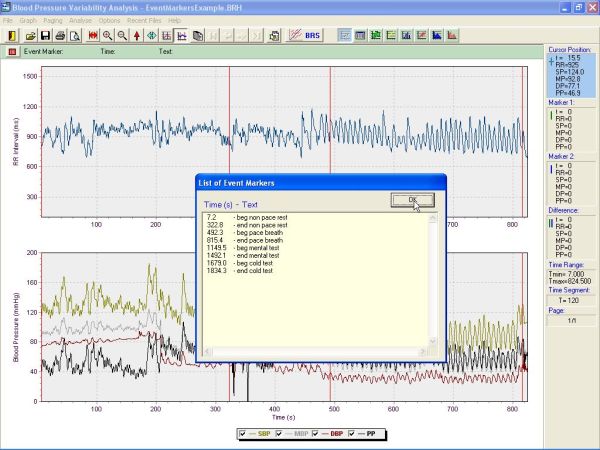Click the printer icon in the toolbar
This screenshot has width=600, height=450.
click(60, 35)
